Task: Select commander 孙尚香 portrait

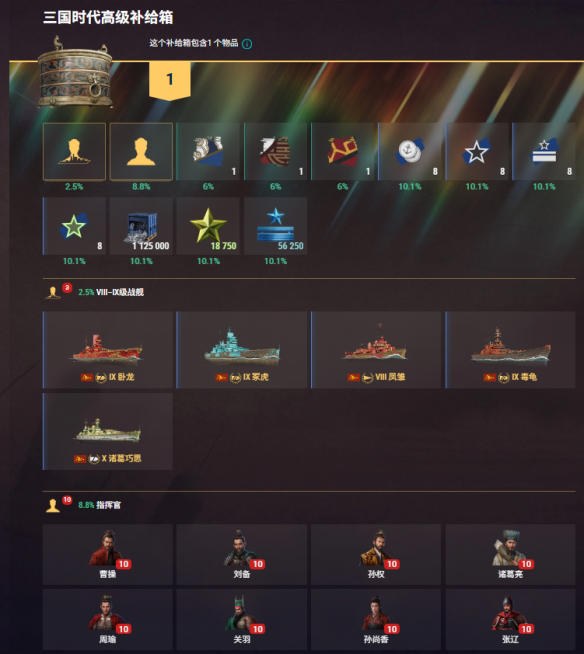Action: click(376, 619)
